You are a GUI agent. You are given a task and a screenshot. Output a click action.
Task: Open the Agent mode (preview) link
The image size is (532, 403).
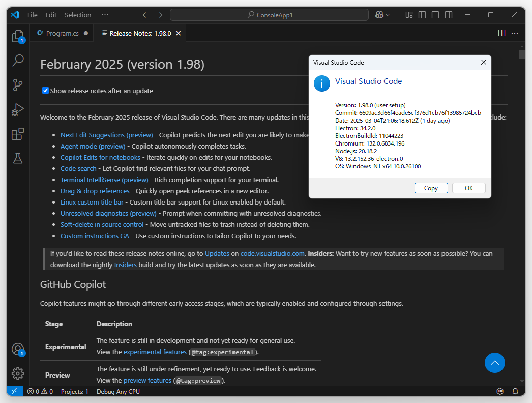click(93, 146)
